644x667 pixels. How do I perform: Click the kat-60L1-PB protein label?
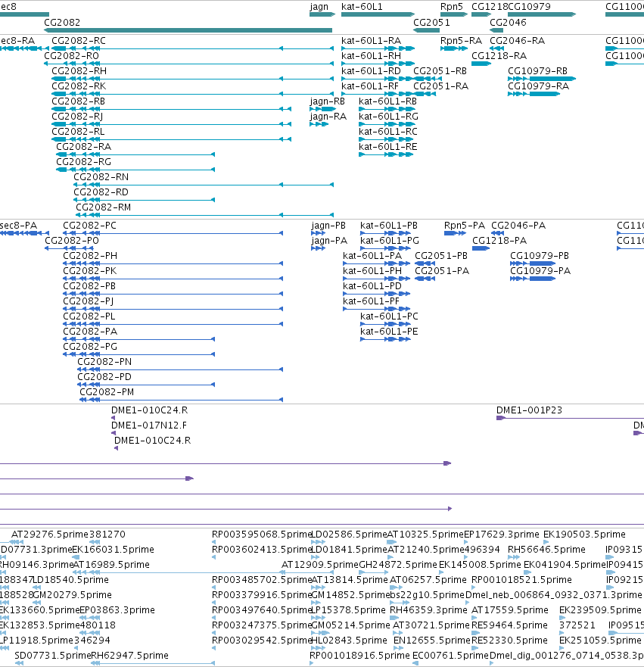389,226
